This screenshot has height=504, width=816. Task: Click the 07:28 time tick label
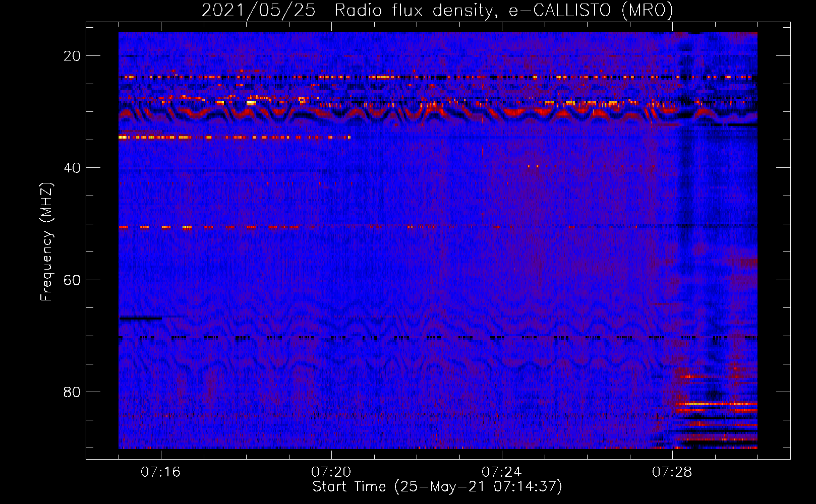click(x=672, y=472)
